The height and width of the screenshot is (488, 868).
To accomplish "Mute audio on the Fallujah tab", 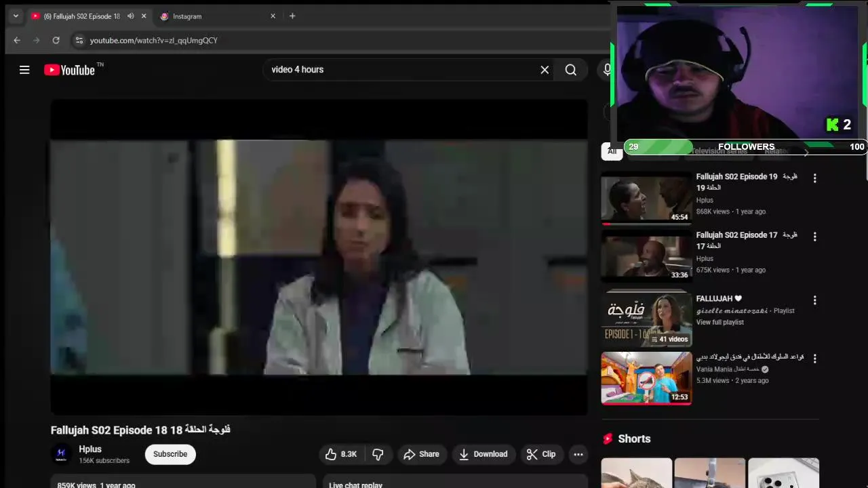I will (x=131, y=16).
